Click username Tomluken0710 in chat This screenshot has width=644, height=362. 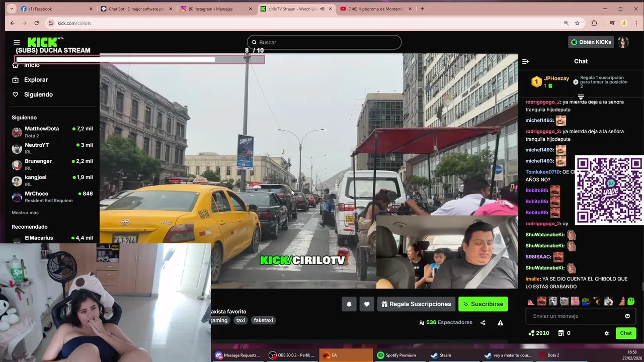coord(543,172)
